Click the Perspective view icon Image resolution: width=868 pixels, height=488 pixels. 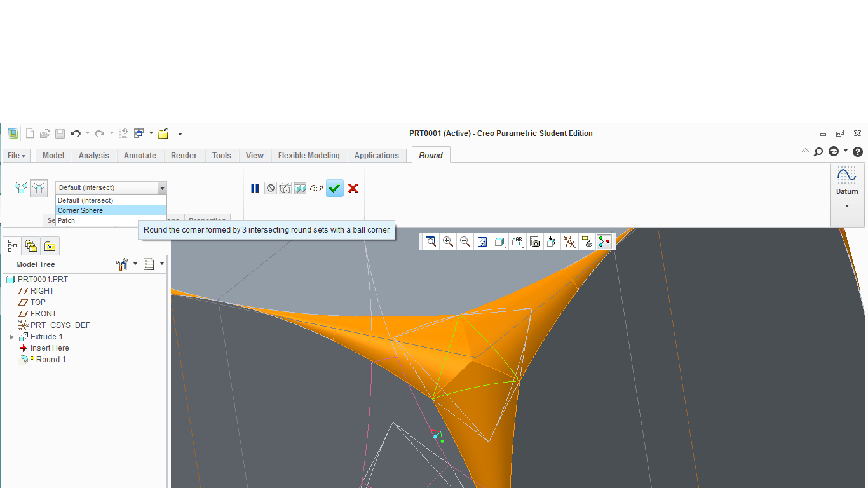[x=552, y=241]
